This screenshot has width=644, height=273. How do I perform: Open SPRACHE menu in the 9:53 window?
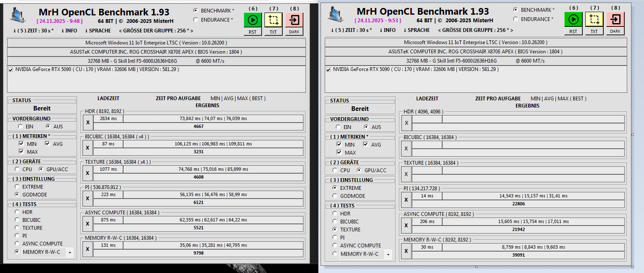pos(416,30)
